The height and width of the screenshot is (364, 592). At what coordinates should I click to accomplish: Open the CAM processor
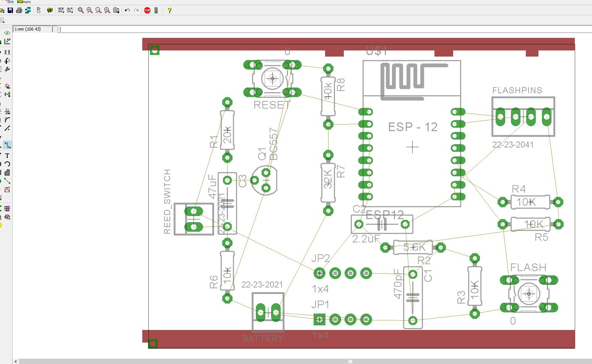coord(28,10)
